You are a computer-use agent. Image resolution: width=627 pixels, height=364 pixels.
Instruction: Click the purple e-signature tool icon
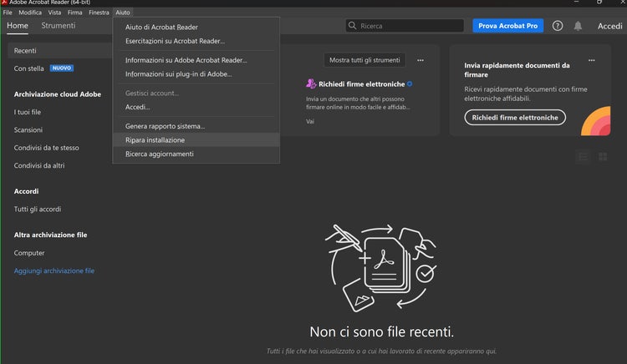(311, 84)
